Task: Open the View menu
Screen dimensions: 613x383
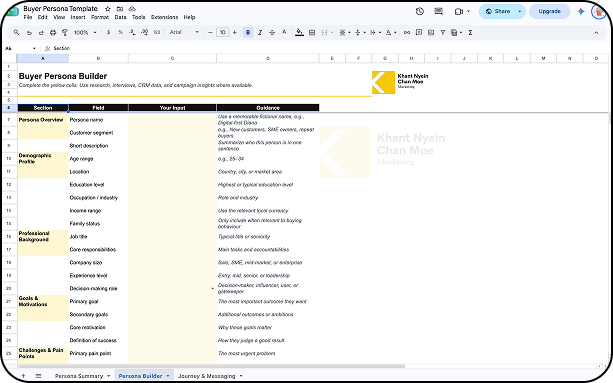Action: tap(59, 17)
